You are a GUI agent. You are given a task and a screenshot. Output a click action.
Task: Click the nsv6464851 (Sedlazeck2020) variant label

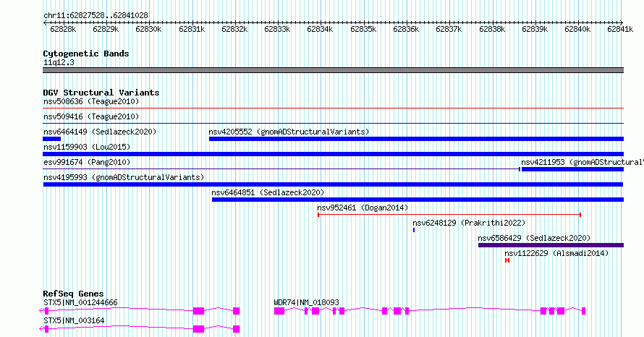tap(268, 192)
